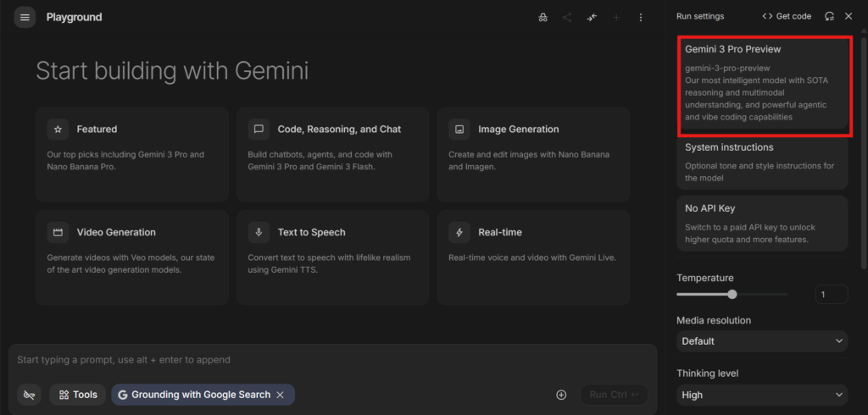Viewport: 868px width, 415px height.
Task: Open the System instructions section
Action: tap(763, 162)
